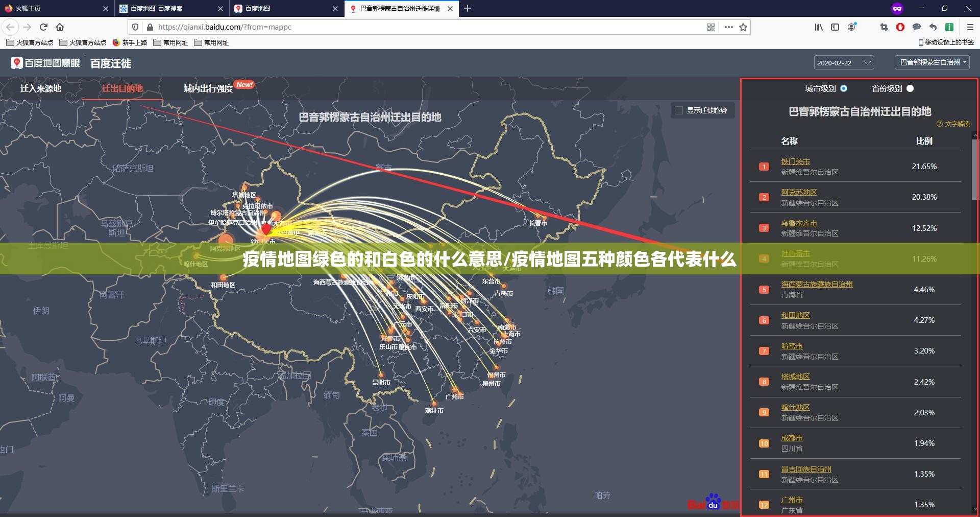Click the Firefox library (bookshelf) toolbar icon

click(818, 27)
